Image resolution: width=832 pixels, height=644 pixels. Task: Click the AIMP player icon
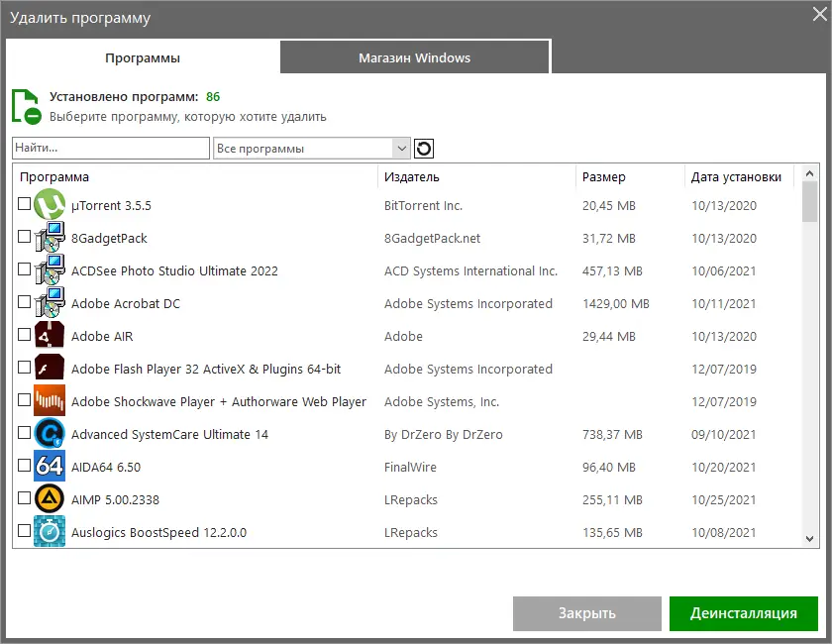click(50, 499)
